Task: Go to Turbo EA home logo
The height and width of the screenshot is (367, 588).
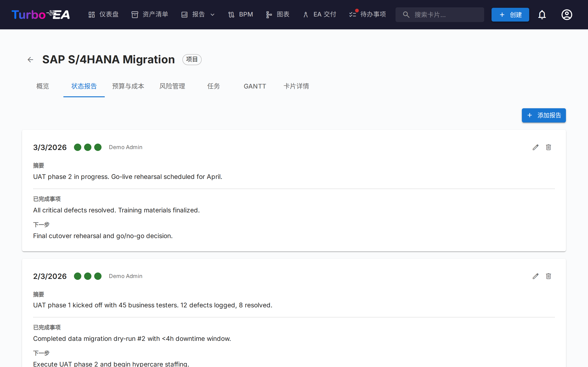Action: (41, 14)
